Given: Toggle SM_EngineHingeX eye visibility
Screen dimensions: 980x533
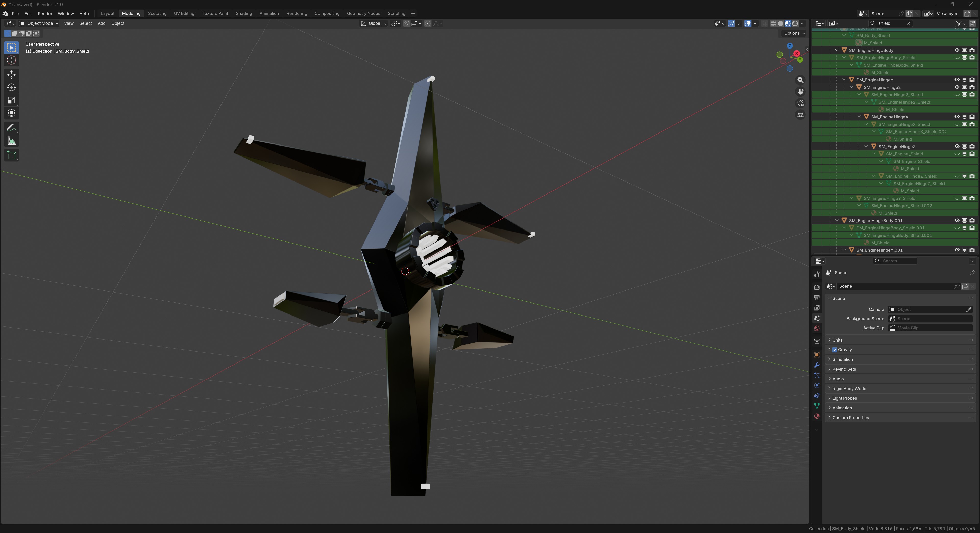Looking at the screenshot, I should click(x=957, y=117).
